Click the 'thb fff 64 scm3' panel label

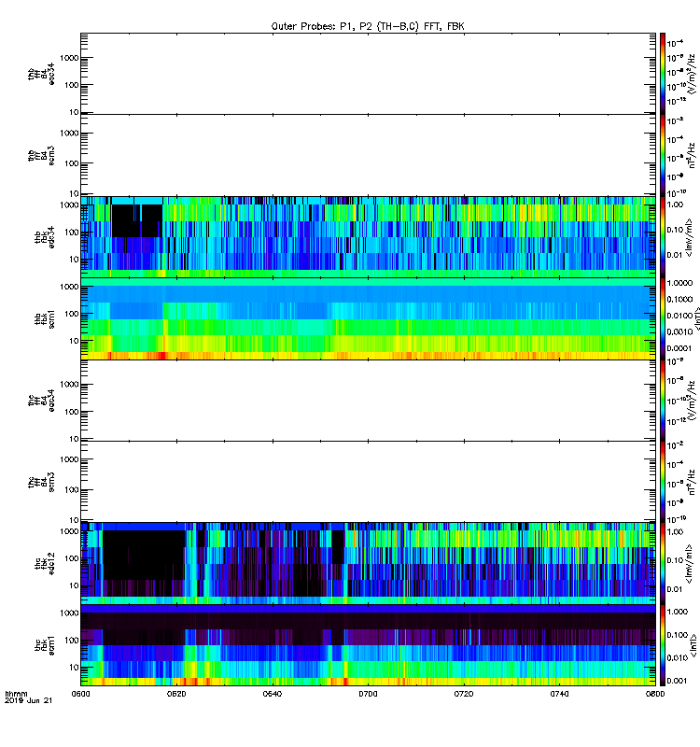click(41, 156)
